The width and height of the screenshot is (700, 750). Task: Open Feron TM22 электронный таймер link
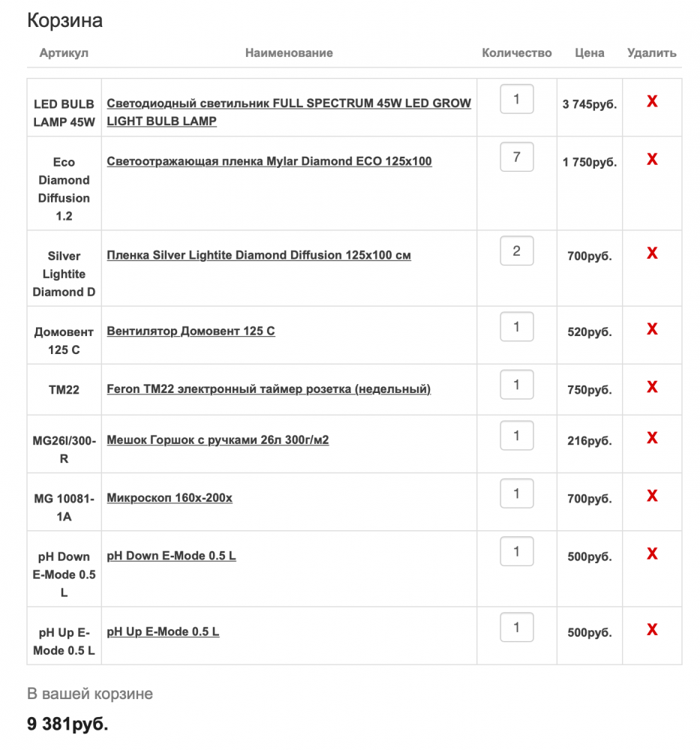coord(269,388)
